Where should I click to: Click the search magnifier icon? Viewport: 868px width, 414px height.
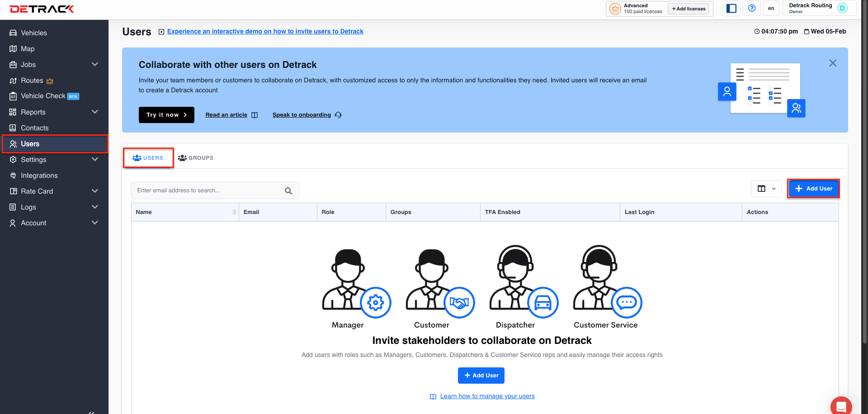[288, 191]
